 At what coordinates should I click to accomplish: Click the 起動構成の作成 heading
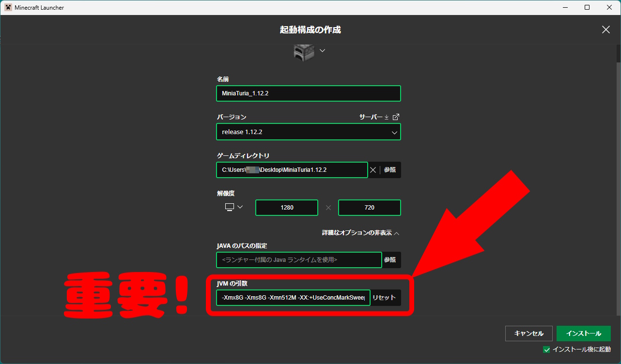click(x=310, y=30)
